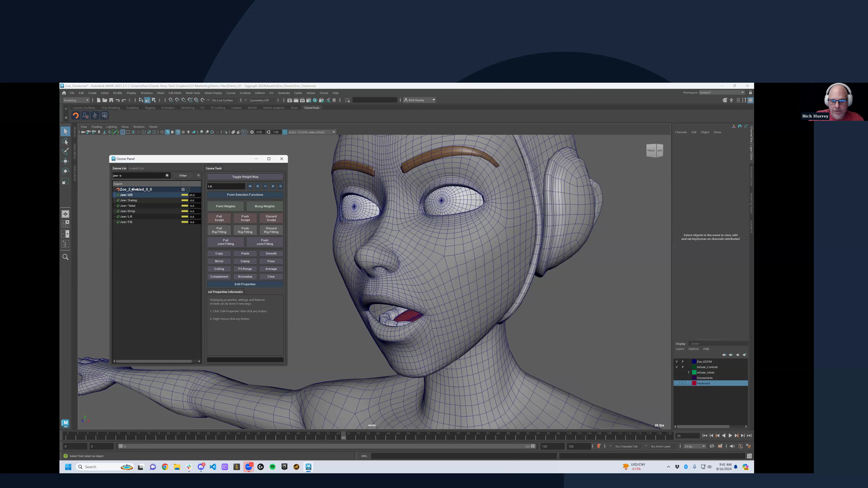Open the Workspace General dropdown
The height and width of the screenshot is (488, 868).
point(722,93)
